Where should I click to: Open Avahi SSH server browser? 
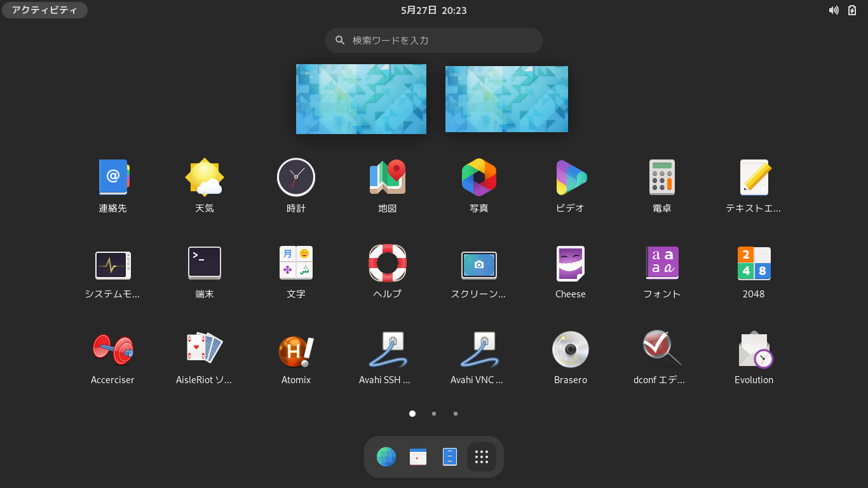[x=388, y=349]
